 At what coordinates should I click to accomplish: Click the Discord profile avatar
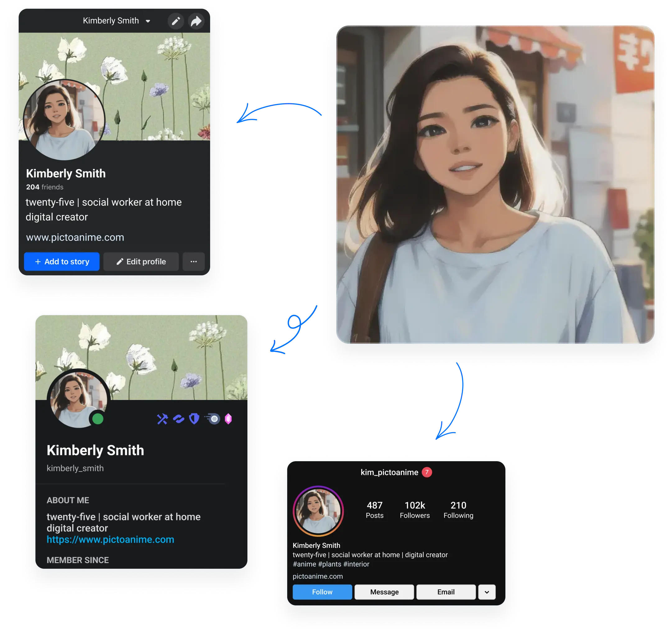click(x=78, y=399)
